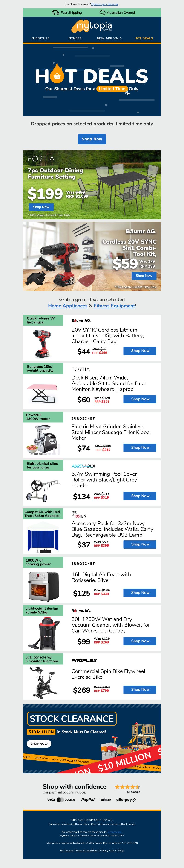Open the Hot Deals menu item
This screenshot has height=868, width=184.
(144, 38)
